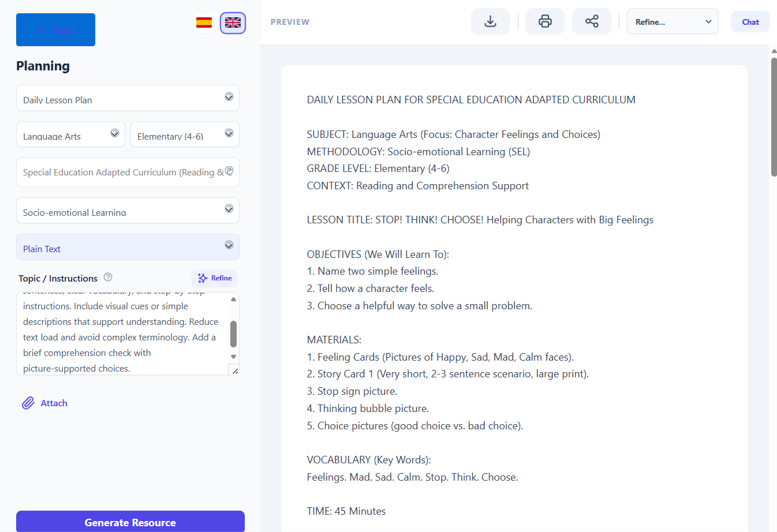Open the Chat tab
The image size is (777, 532).
pyautogui.click(x=750, y=22)
